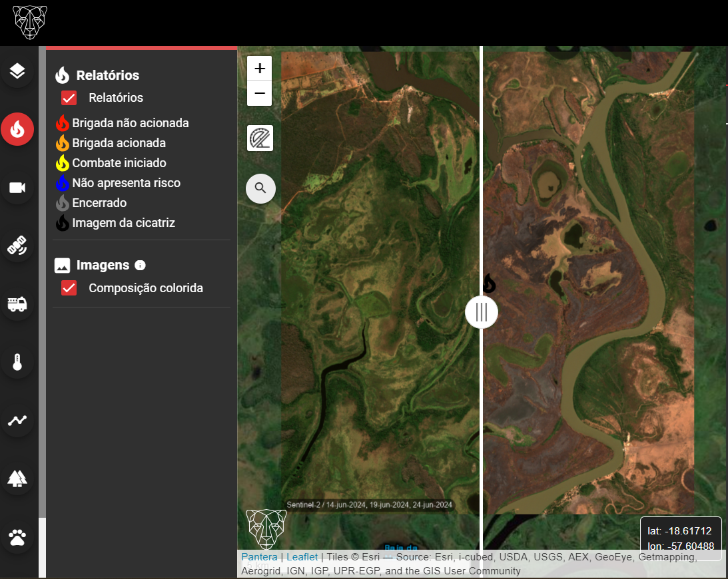
Task: Select the fire reports sidebar icon
Action: coord(17,129)
